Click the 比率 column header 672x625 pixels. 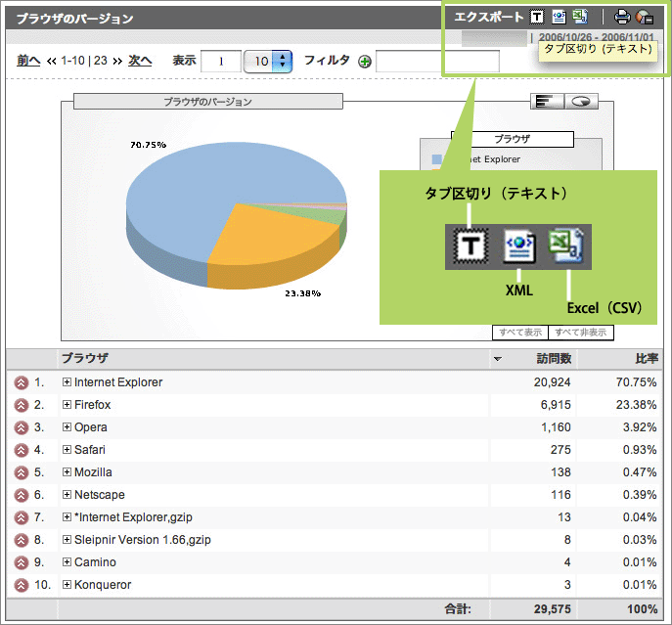tap(645, 359)
